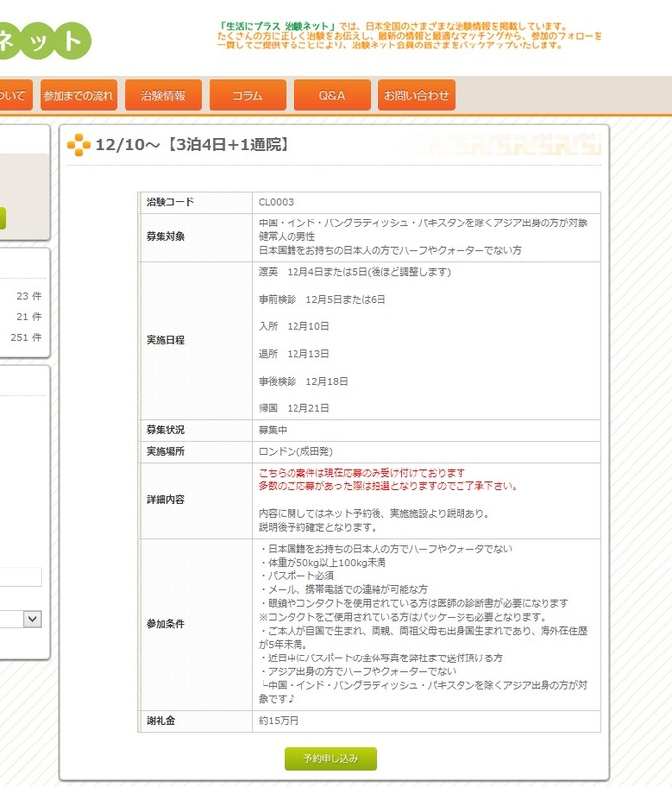Image resolution: width=672 pixels, height=787 pixels.
Task: Click the 参加条件 row label
Action: [x=166, y=624]
